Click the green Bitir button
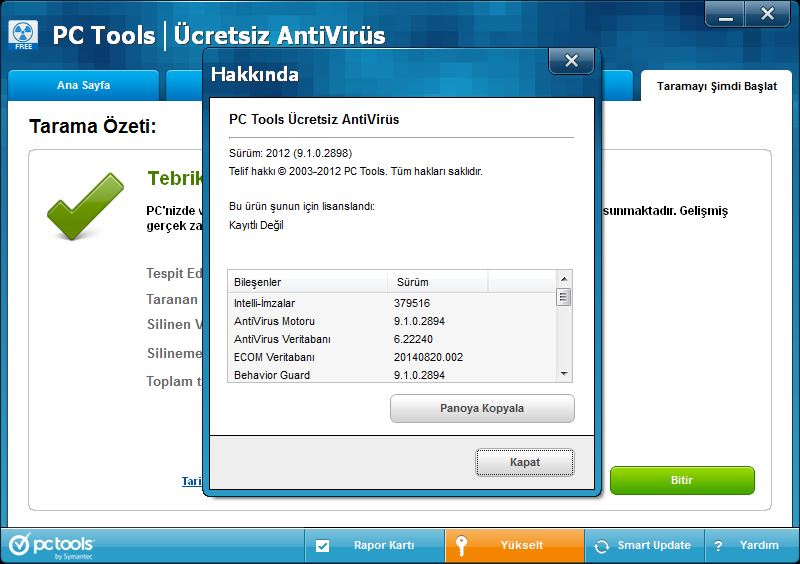The width and height of the screenshot is (800, 564). point(682,480)
